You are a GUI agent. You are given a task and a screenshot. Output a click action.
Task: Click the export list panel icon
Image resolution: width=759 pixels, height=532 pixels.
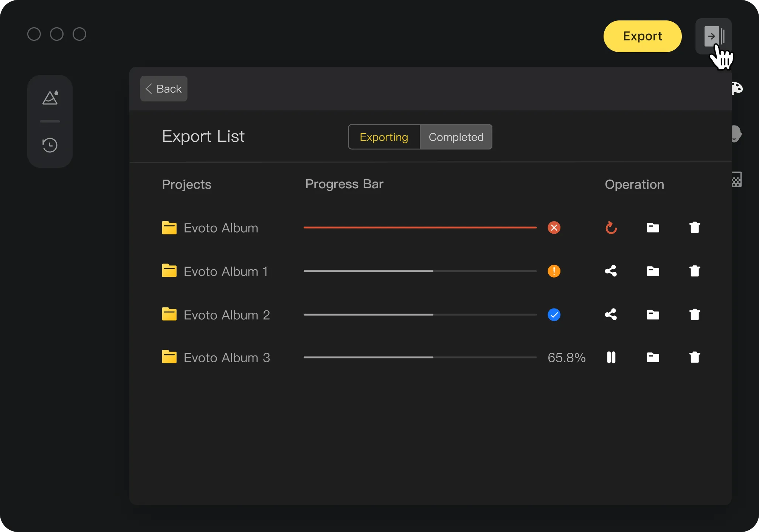pyautogui.click(x=713, y=36)
